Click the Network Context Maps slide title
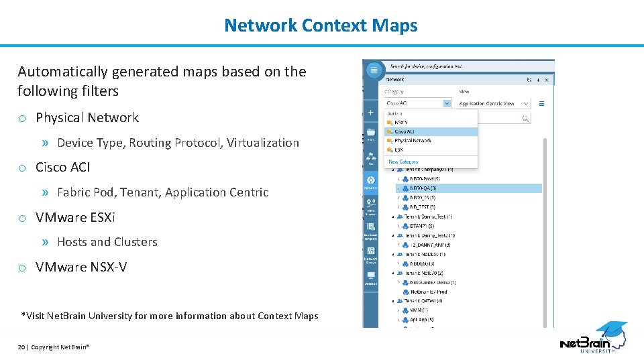This screenshot has width=644, height=362. 321,25
